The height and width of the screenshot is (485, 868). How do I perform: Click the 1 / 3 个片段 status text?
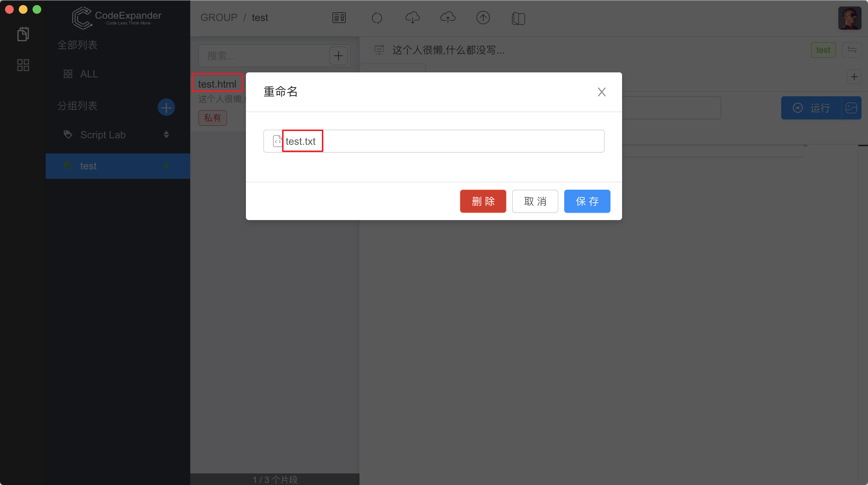point(275,480)
